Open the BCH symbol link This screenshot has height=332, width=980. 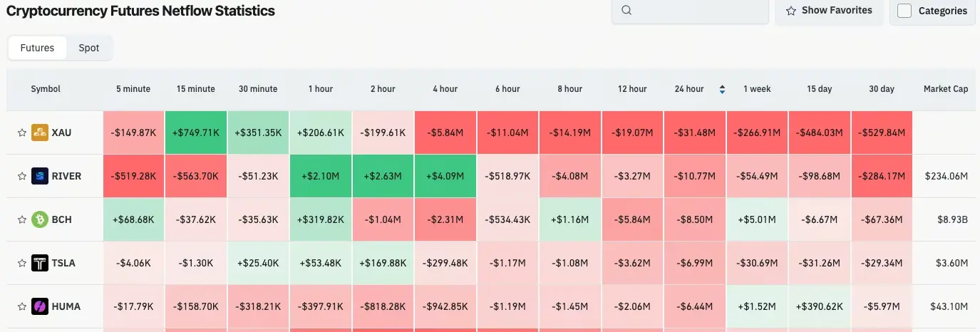point(62,219)
